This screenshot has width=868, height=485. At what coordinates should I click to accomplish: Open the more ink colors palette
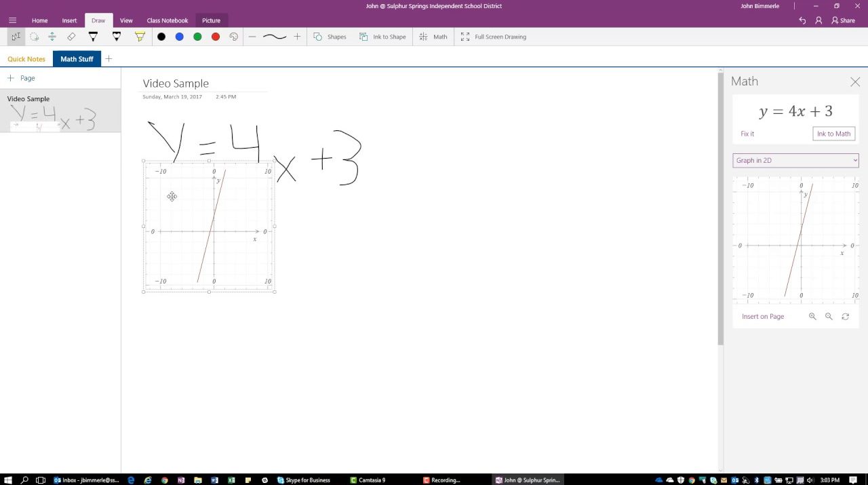click(x=234, y=37)
